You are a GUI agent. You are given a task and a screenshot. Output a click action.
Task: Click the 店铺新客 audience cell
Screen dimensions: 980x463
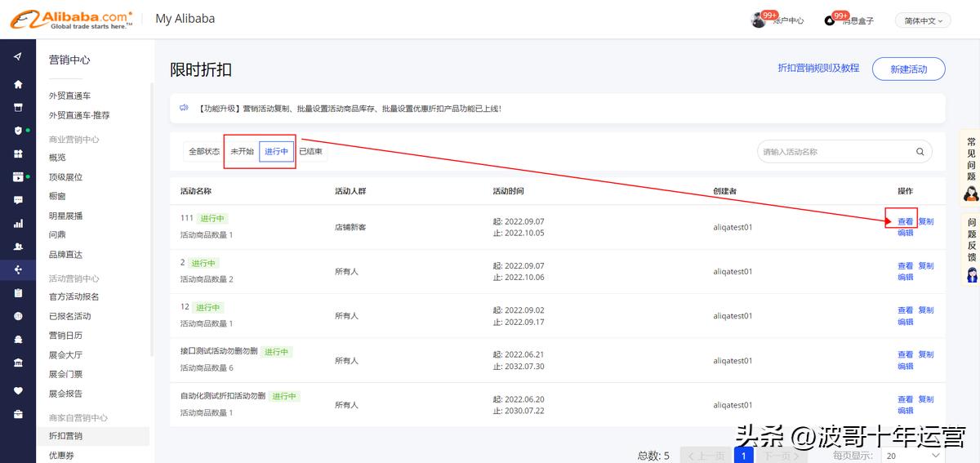[350, 227]
